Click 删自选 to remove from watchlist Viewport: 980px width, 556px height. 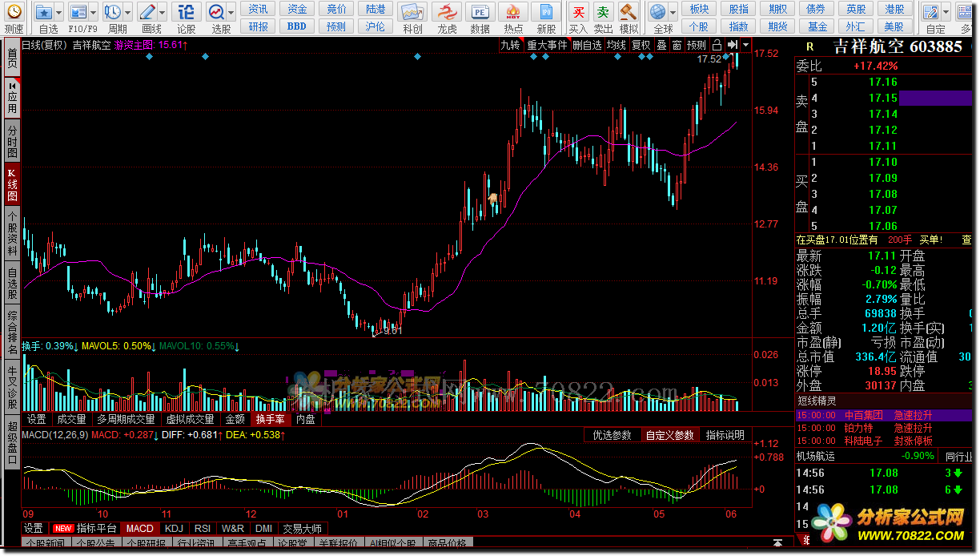pos(587,45)
